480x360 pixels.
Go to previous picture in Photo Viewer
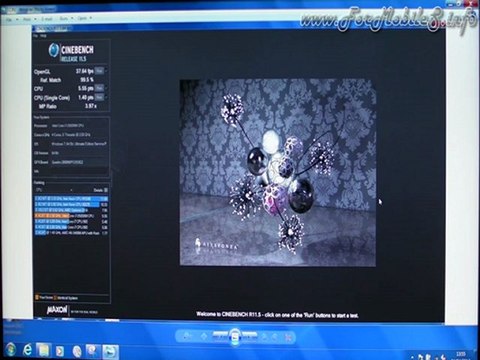click(220, 336)
